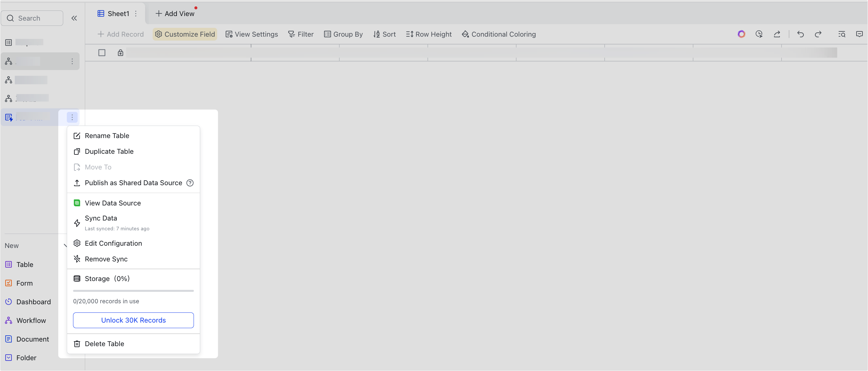Click the redo icon

(x=818, y=34)
